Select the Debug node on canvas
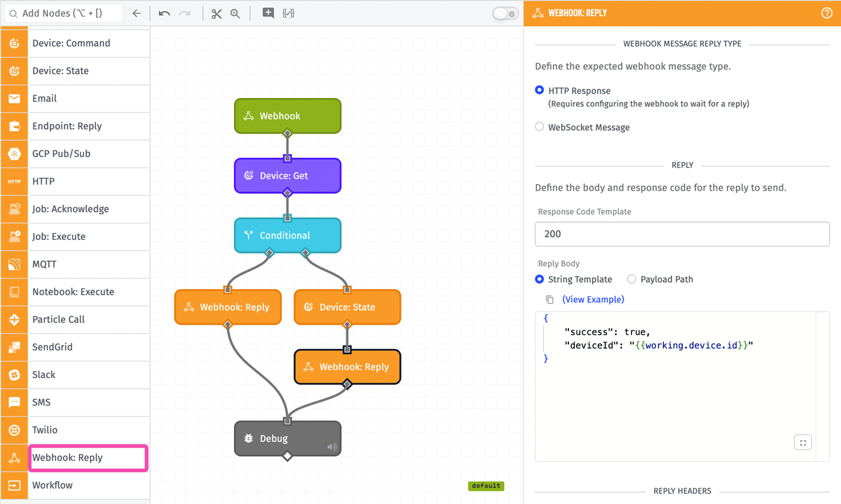 (x=288, y=438)
